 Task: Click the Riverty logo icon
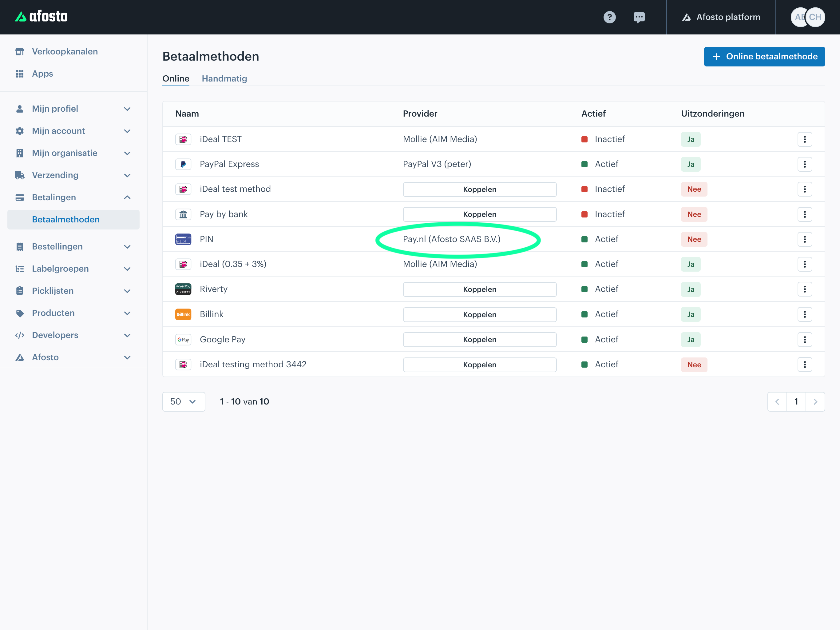pos(183,289)
